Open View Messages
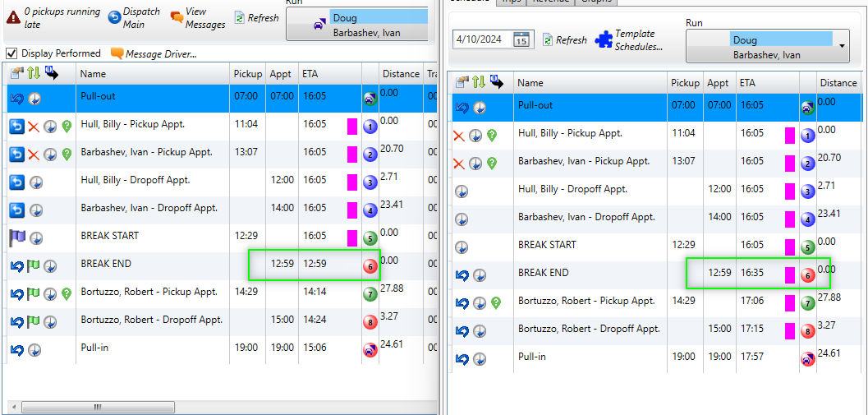868x415 pixels. click(198, 18)
